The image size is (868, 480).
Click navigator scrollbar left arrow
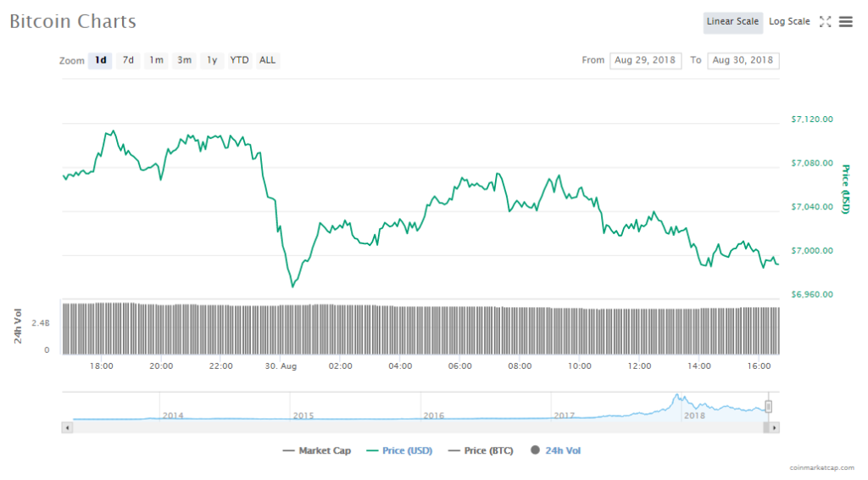pyautogui.click(x=68, y=428)
